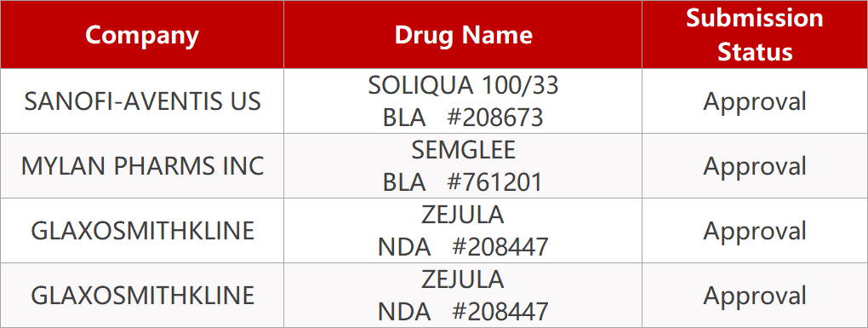Select the SANOFI-AVENTIS US company cell
Viewport: 868px width, 328px height.
coord(142,101)
